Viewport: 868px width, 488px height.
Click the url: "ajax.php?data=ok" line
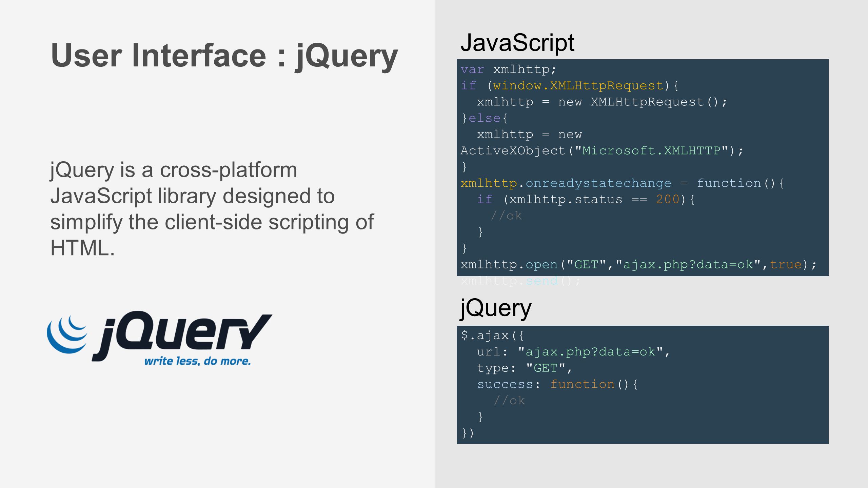pos(573,352)
